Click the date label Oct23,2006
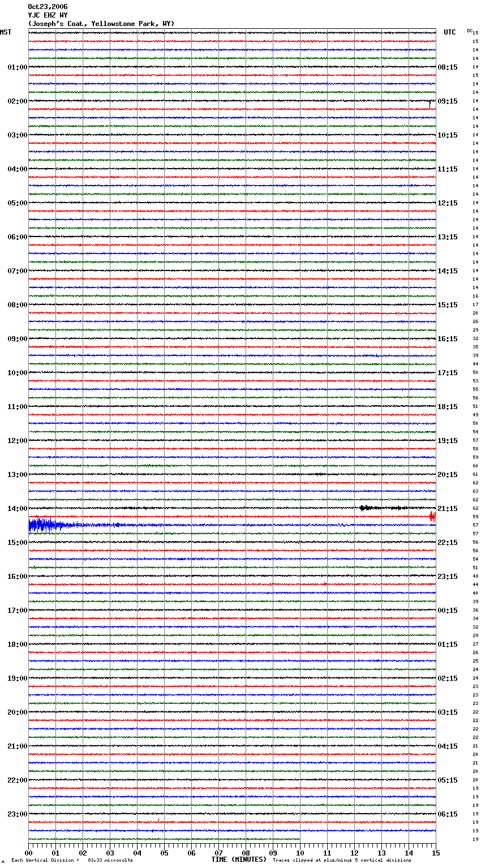481x868 pixels. pos(48,7)
